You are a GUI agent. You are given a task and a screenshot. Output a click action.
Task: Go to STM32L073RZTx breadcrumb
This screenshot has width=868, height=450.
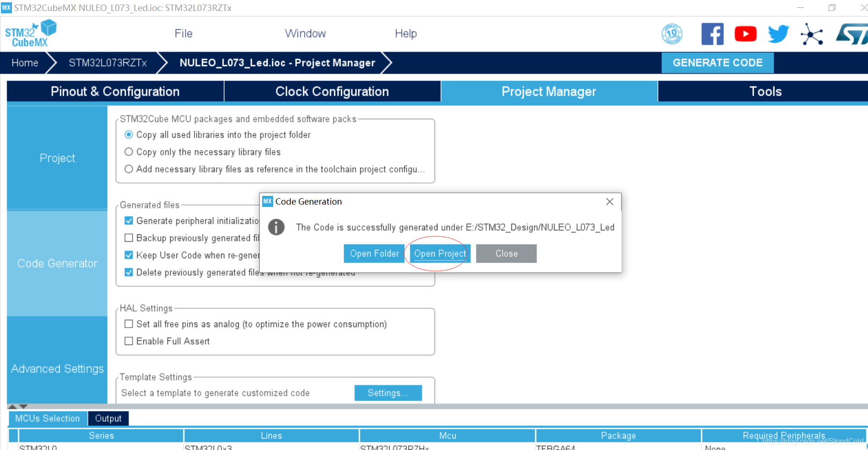point(108,63)
